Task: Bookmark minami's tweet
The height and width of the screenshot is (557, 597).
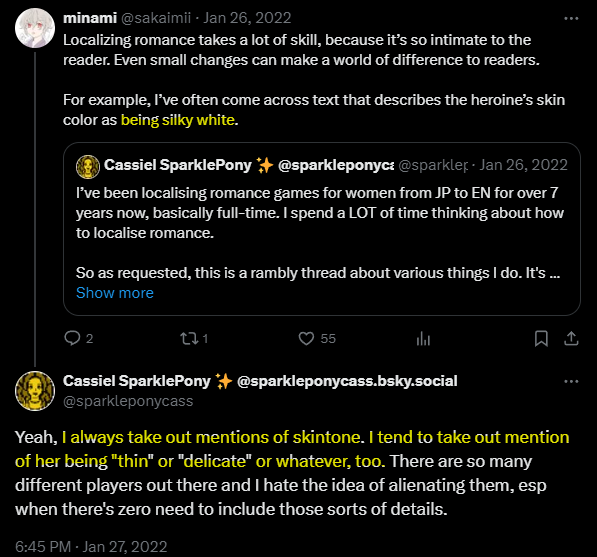Action: (541, 338)
